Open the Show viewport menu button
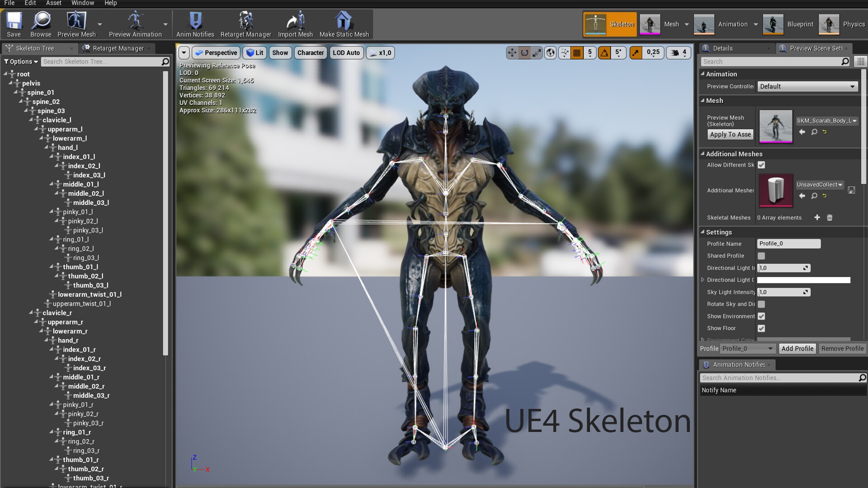Image resolution: width=868 pixels, height=488 pixels. tap(280, 53)
